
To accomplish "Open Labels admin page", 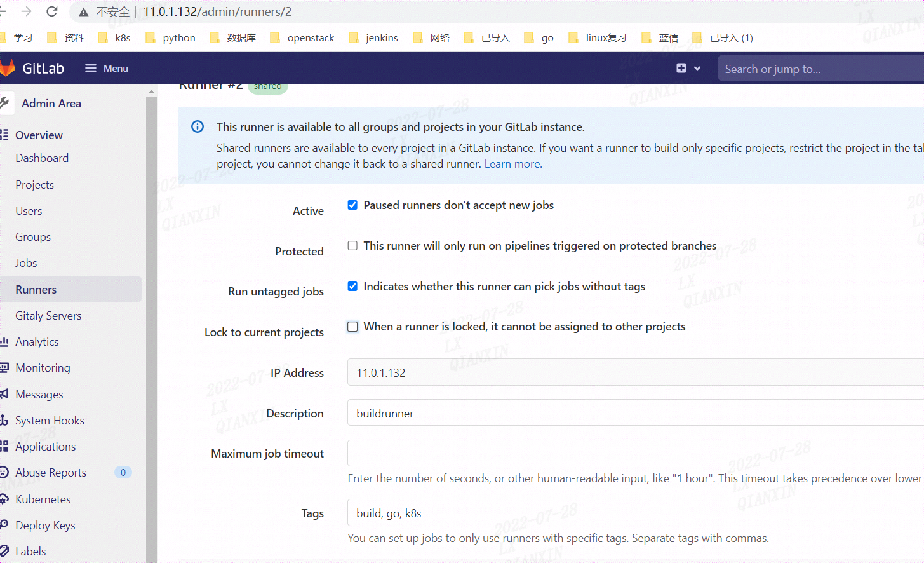I will click(x=30, y=552).
